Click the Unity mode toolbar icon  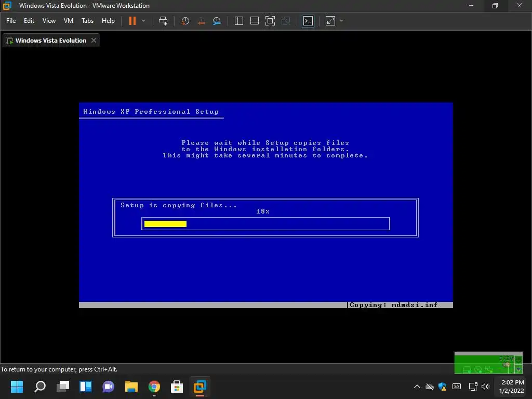pyautogui.click(x=286, y=21)
